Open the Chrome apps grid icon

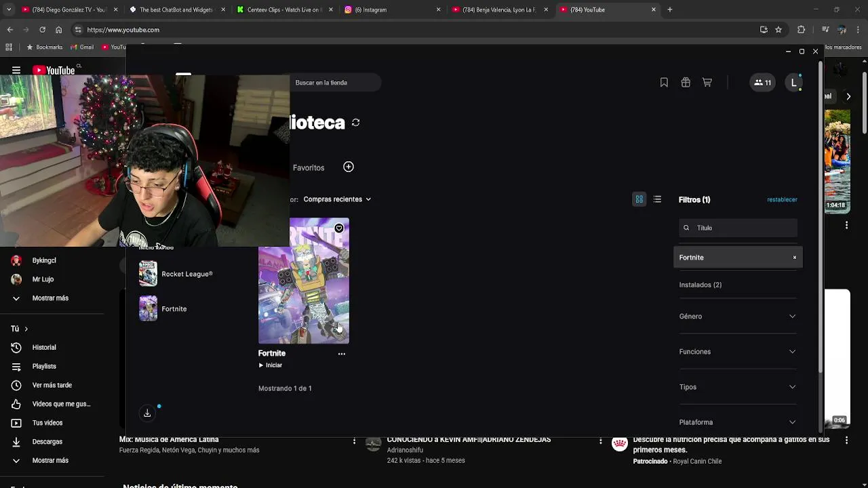(x=9, y=47)
